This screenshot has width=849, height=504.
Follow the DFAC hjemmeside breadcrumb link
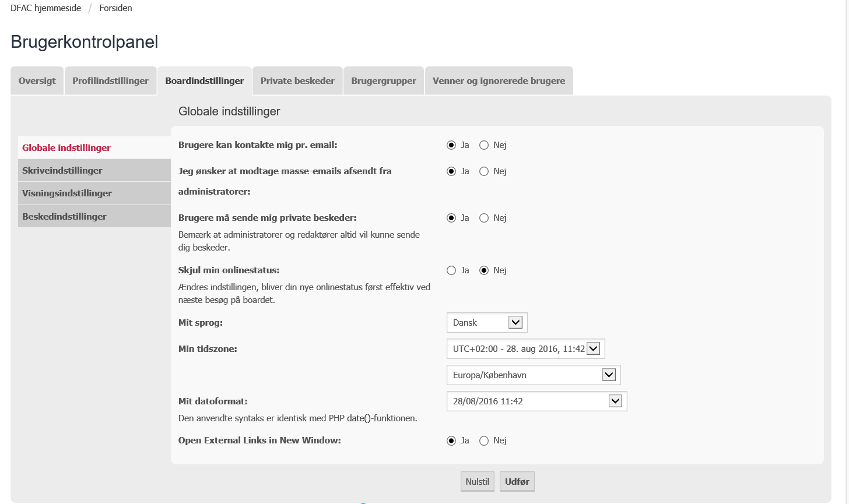coord(46,8)
